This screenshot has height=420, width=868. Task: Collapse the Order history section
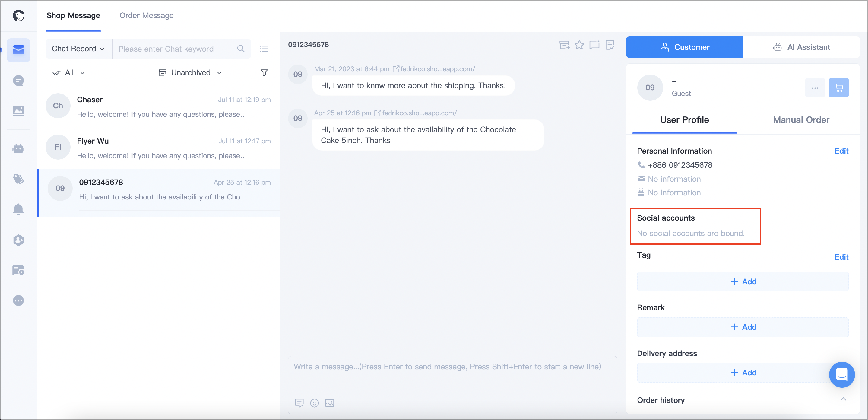tap(843, 399)
